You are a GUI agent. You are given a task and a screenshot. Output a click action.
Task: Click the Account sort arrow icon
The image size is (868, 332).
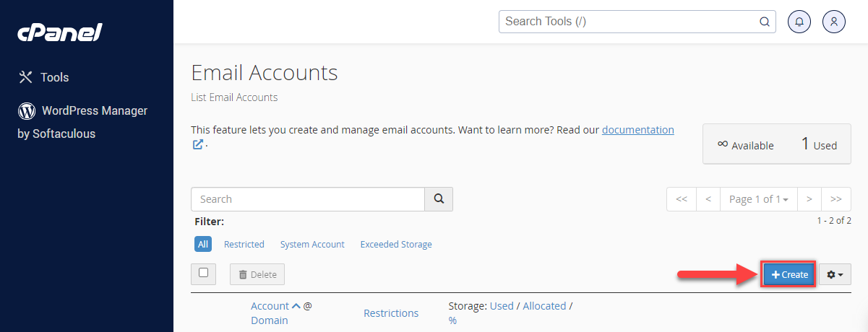pos(296,306)
